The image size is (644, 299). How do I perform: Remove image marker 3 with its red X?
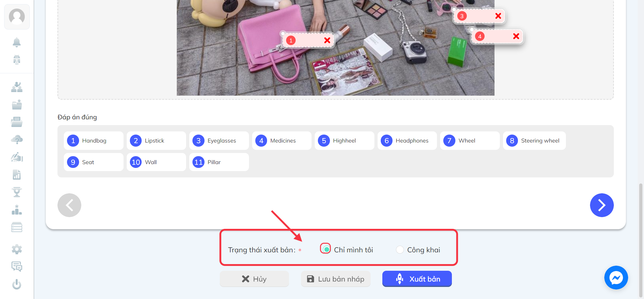(498, 16)
